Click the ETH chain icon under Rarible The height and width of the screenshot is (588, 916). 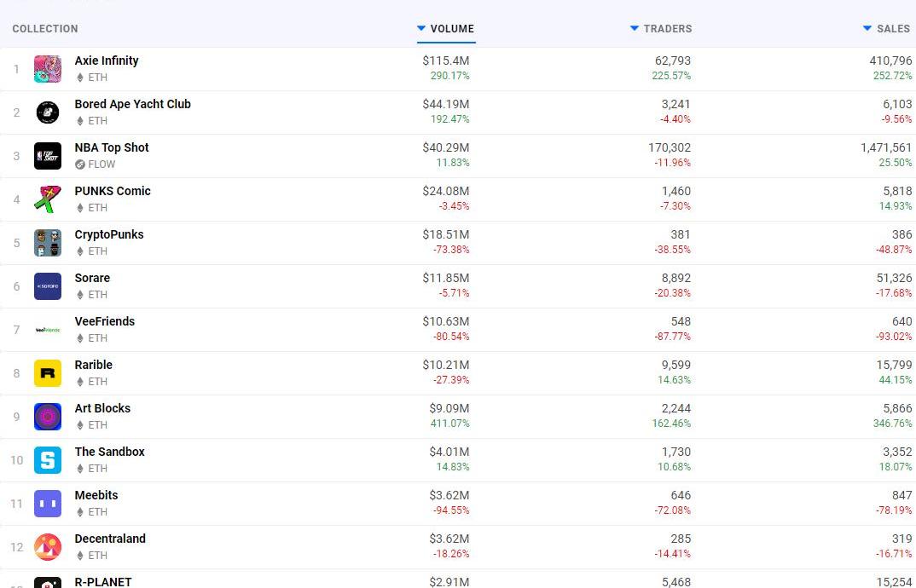coord(80,381)
